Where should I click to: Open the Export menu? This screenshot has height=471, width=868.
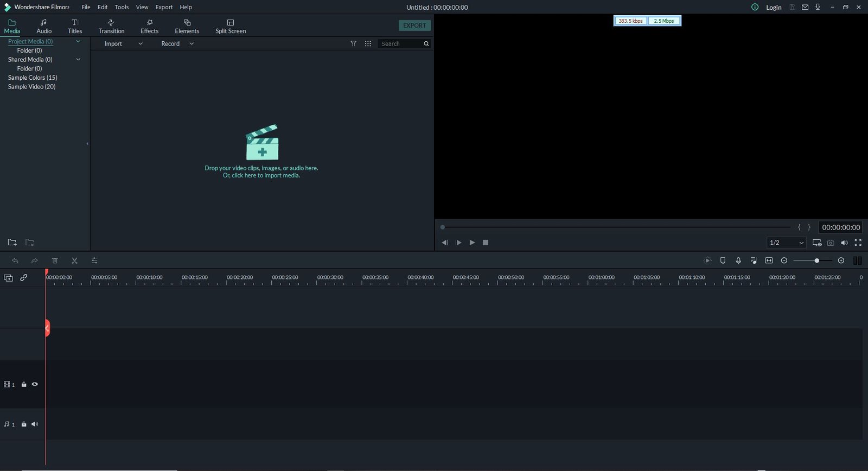pos(164,7)
